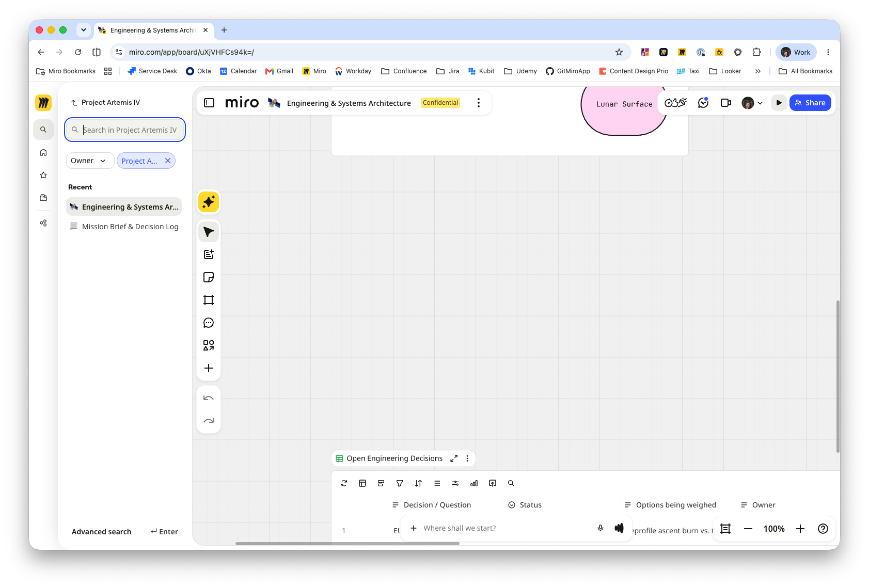
Task: Remove the Project A... filter chip
Action: tap(168, 161)
